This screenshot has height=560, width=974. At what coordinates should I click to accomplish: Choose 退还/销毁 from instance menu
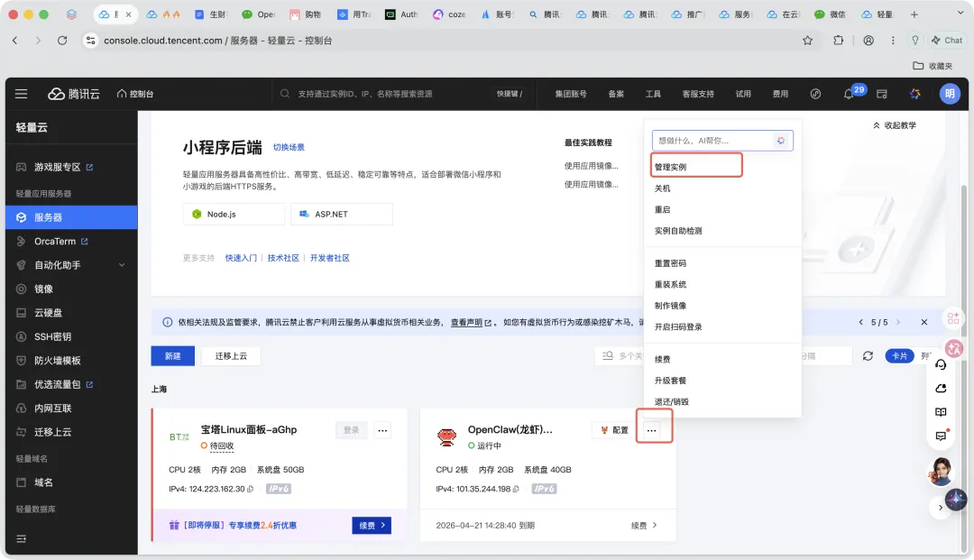(672, 401)
